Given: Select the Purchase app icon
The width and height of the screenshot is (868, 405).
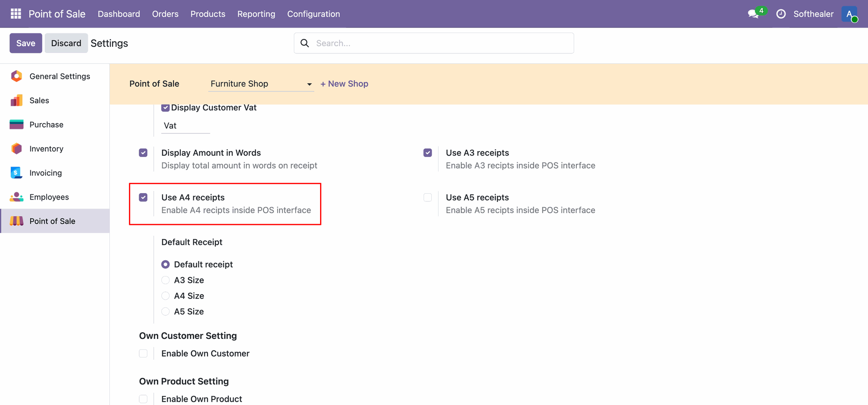Looking at the screenshot, I should click(17, 124).
